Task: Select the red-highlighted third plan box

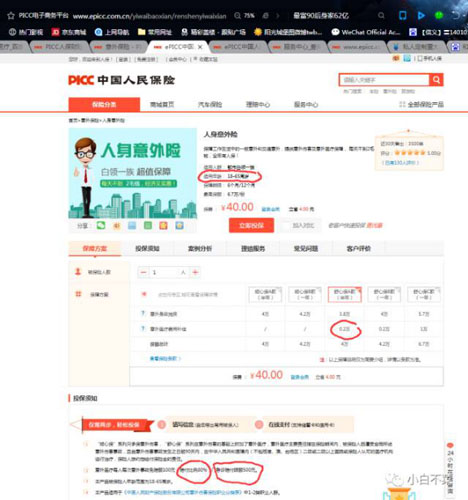Action: (x=344, y=294)
